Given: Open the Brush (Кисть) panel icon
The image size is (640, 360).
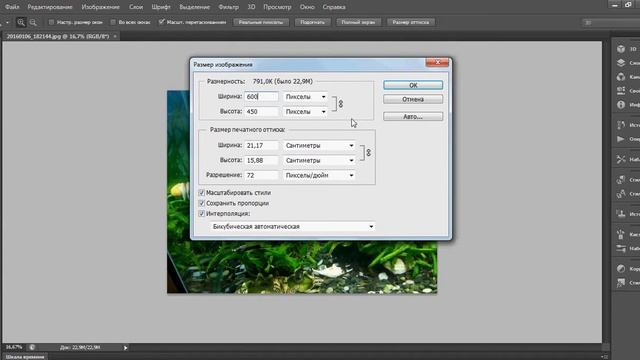Looking at the screenshot, I should pyautogui.click(x=621, y=234).
